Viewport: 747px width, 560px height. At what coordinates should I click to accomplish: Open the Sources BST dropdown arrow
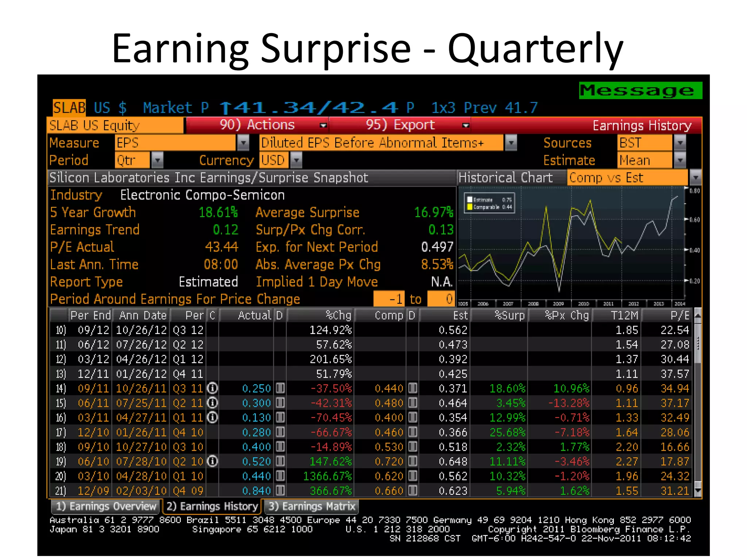click(680, 143)
